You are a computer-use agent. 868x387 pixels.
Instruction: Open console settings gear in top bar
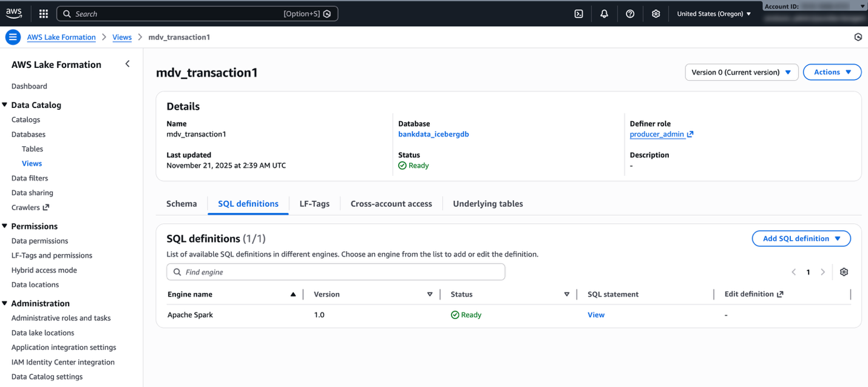click(x=656, y=13)
